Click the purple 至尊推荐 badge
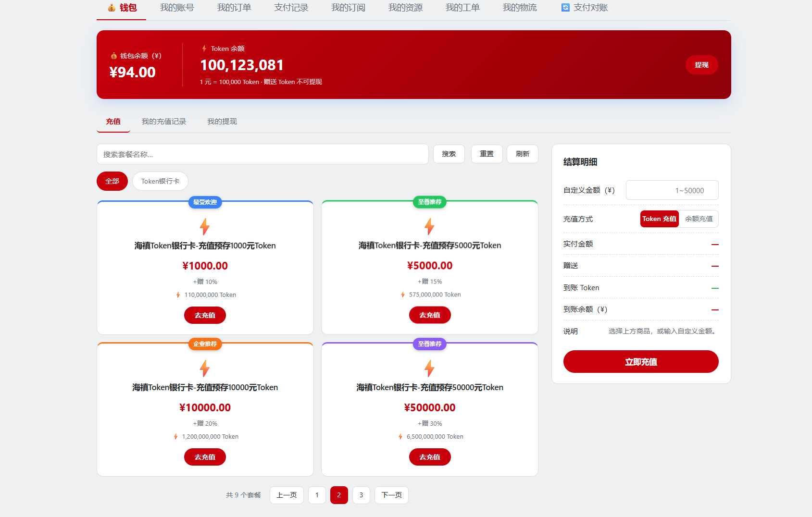This screenshot has height=517, width=812. (430, 344)
